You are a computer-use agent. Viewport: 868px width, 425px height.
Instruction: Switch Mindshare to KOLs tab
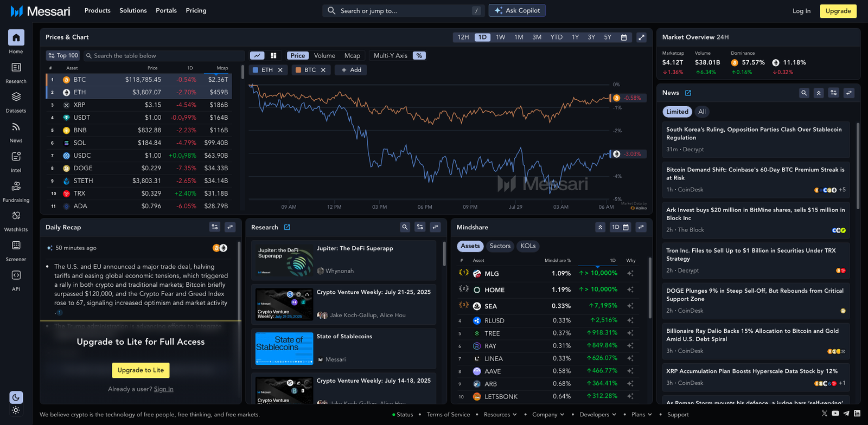point(528,246)
